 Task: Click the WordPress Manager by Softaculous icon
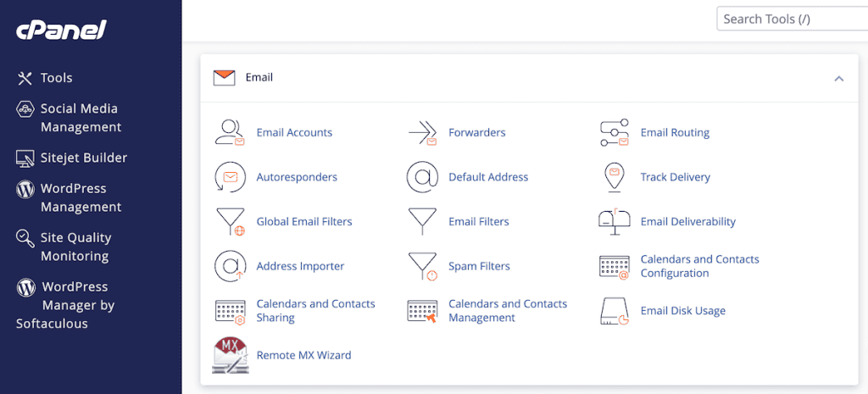(x=25, y=287)
